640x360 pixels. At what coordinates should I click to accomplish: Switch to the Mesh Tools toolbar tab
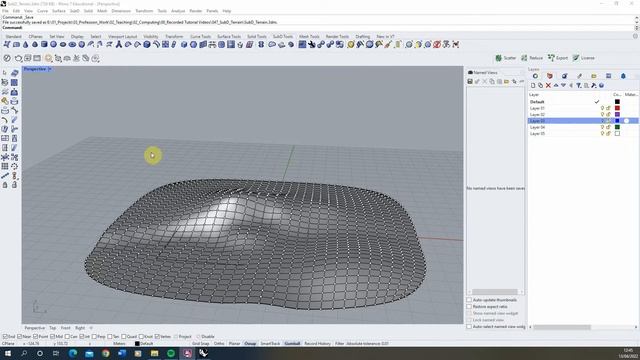tap(309, 37)
